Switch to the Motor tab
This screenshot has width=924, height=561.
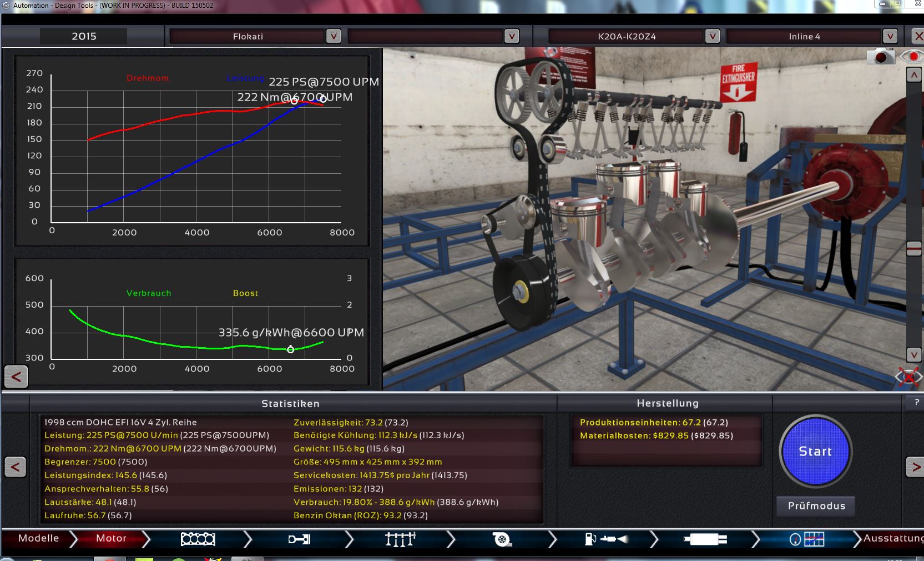click(111, 538)
